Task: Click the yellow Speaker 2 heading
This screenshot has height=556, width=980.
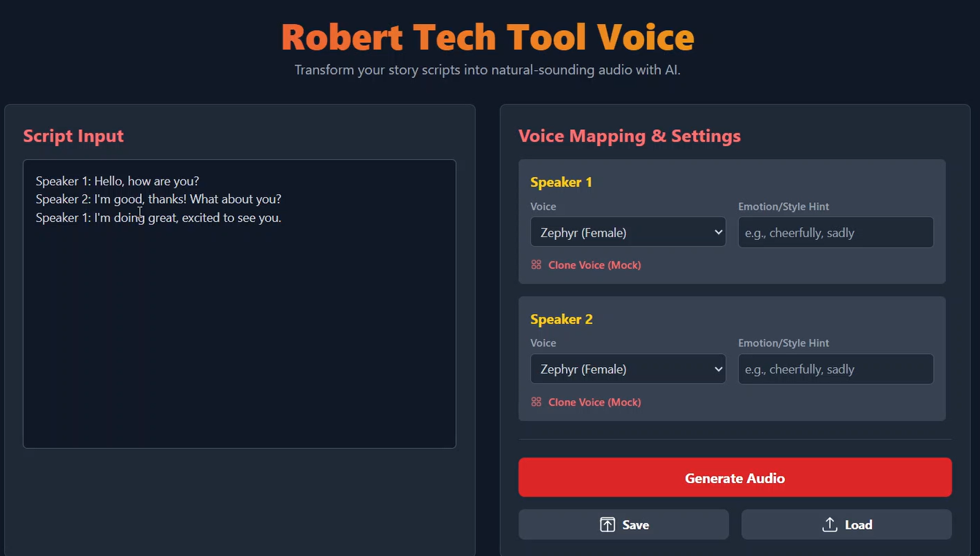Action: (561, 320)
